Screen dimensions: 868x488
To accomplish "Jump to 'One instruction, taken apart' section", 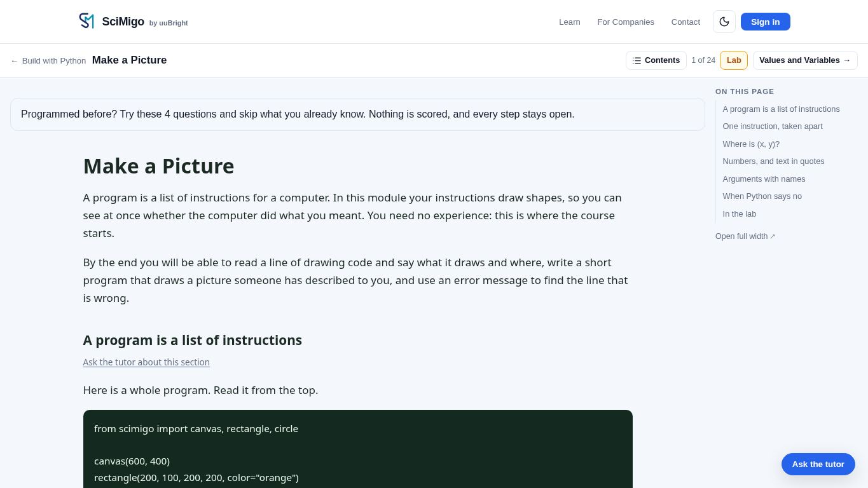I will (x=772, y=126).
